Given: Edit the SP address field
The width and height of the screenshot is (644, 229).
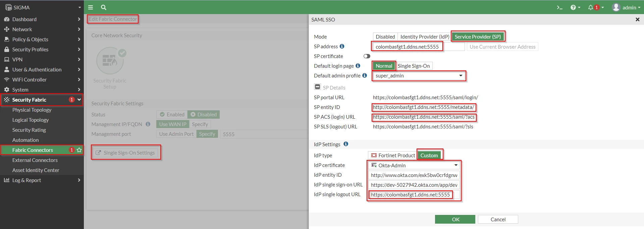Looking at the screenshot, I should [419, 47].
